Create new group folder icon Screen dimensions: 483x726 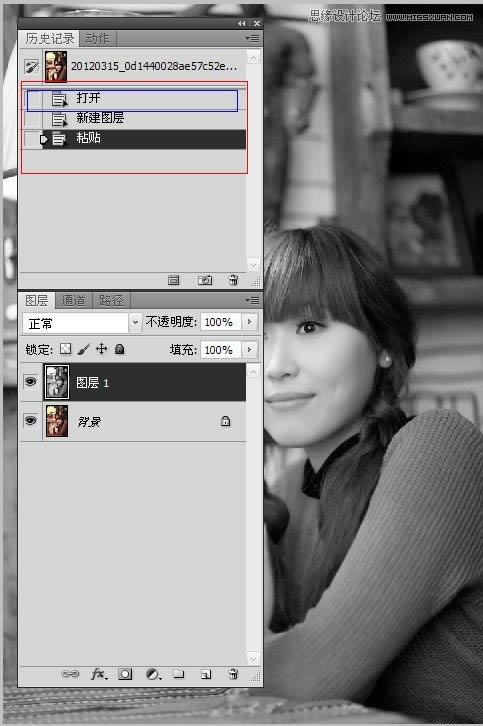pos(179,674)
